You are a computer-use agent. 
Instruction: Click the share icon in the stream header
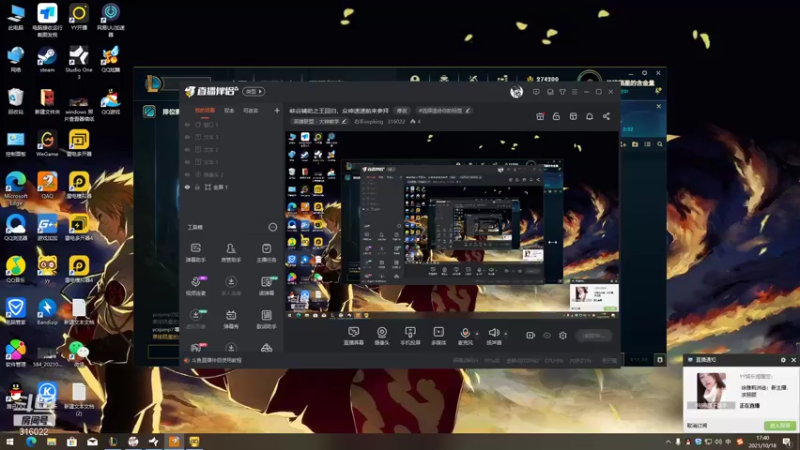tap(606, 116)
